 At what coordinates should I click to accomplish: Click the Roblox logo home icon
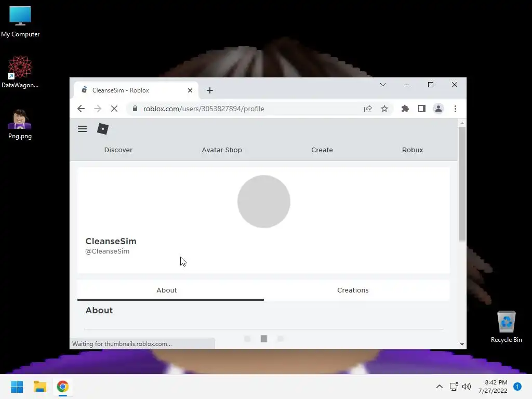coord(103,129)
